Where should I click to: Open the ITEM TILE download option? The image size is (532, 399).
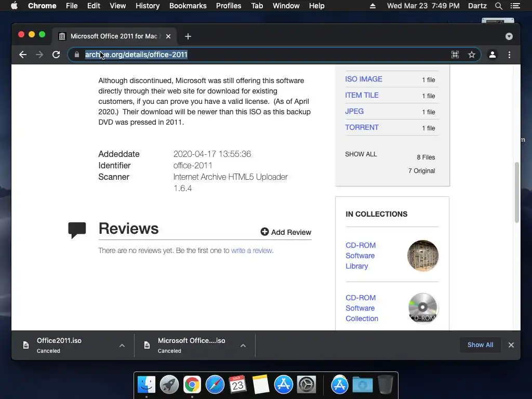tap(362, 96)
